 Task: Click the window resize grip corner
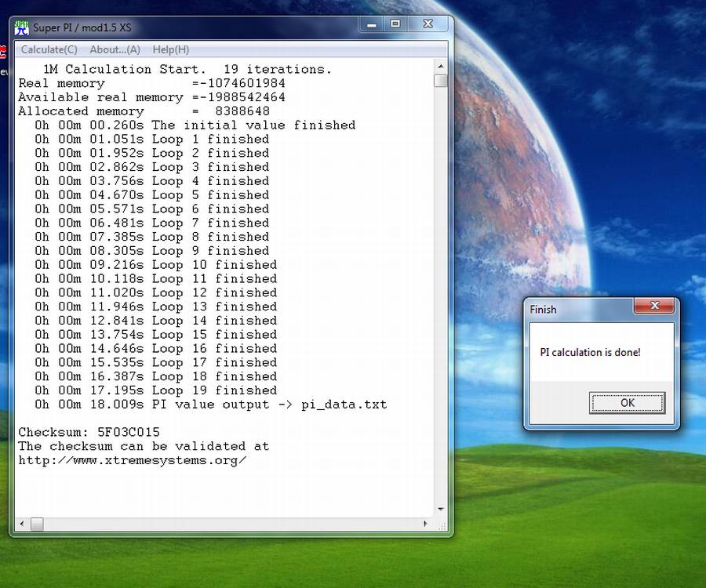pos(442,525)
